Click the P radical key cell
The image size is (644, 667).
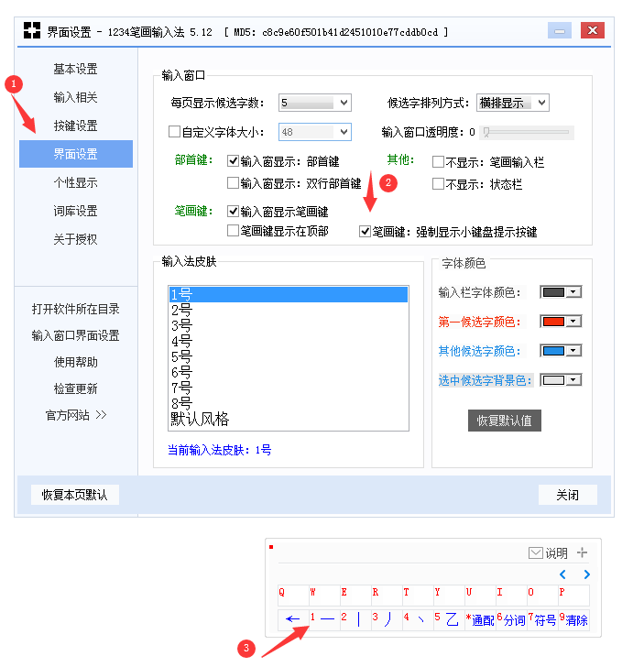(x=573, y=596)
